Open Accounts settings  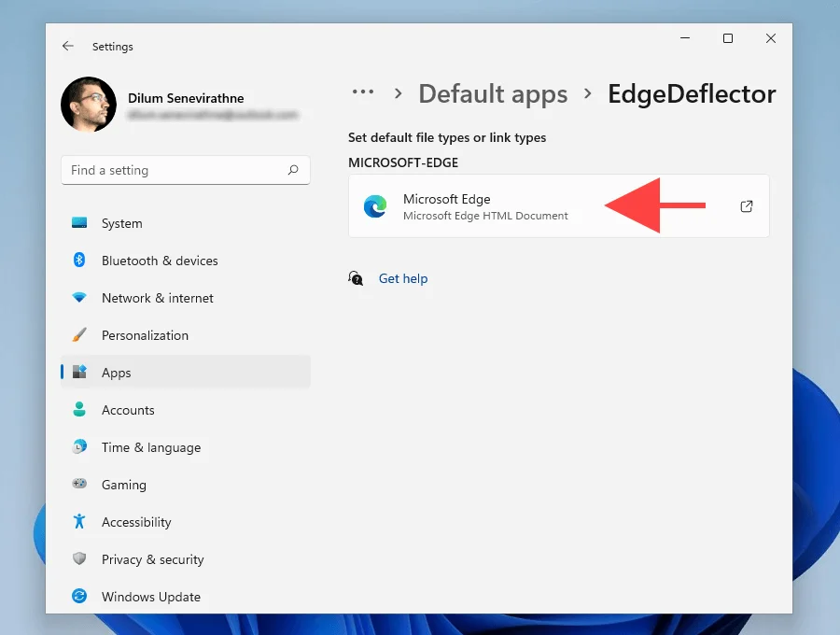coord(186,409)
